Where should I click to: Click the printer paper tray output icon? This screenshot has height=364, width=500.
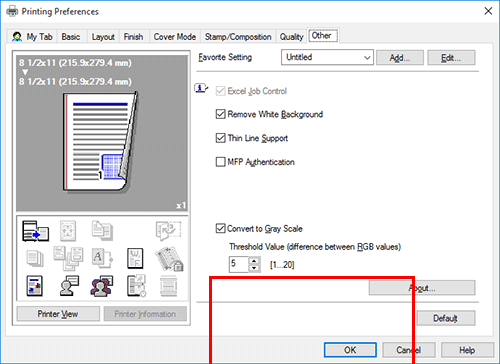coord(36,231)
